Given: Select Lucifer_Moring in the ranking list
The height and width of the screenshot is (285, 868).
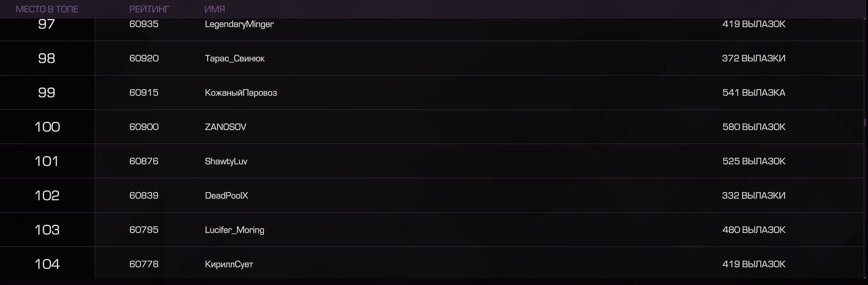Looking at the screenshot, I should point(234,230).
